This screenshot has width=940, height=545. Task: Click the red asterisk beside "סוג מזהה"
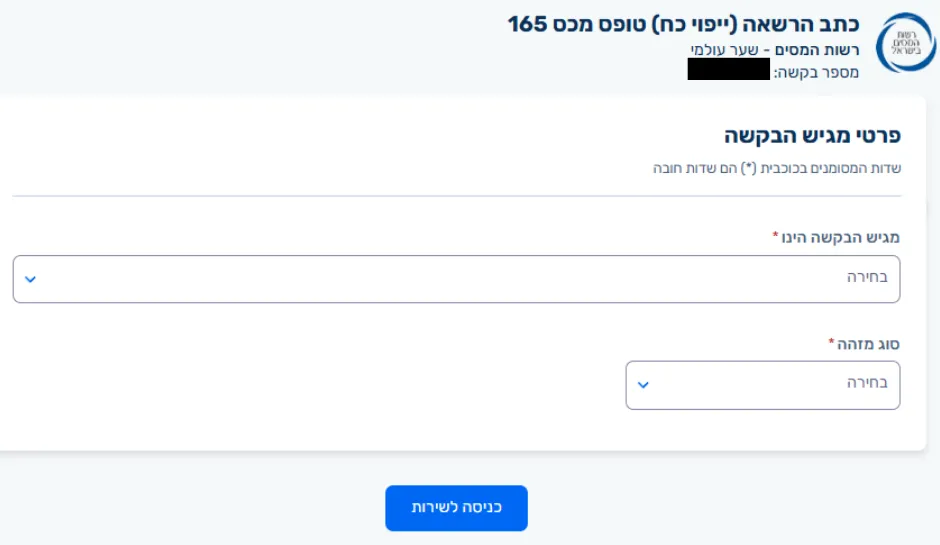(x=832, y=342)
